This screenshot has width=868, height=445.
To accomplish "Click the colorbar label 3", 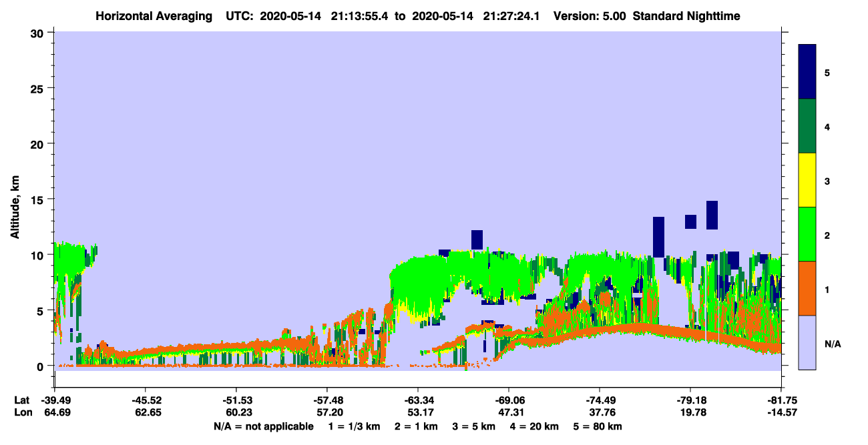I will 827,180.
